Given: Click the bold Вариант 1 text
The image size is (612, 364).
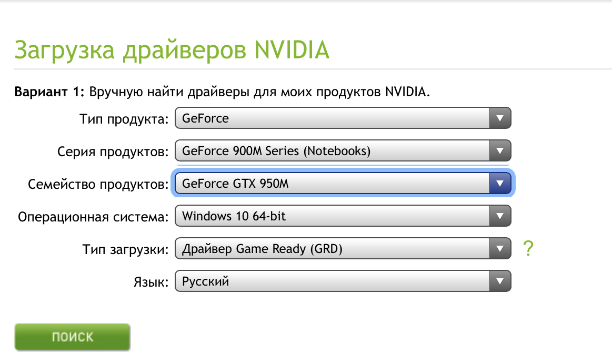Looking at the screenshot, I should [49, 93].
